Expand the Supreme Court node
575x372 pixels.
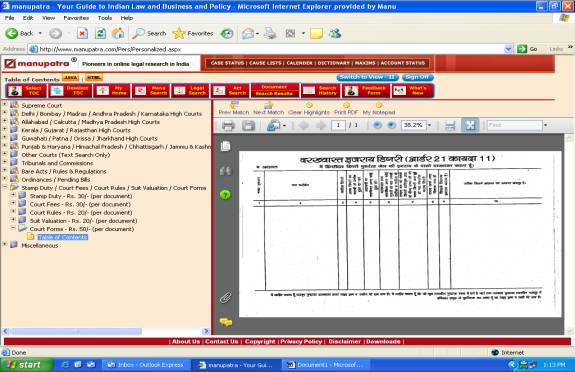pyautogui.click(x=5, y=105)
